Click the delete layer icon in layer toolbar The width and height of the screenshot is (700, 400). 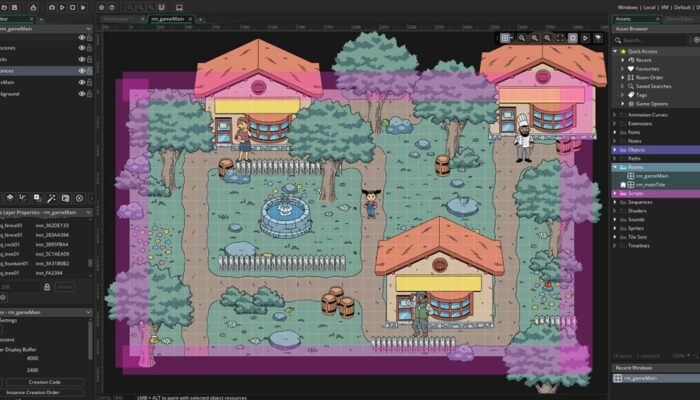pos(80,198)
